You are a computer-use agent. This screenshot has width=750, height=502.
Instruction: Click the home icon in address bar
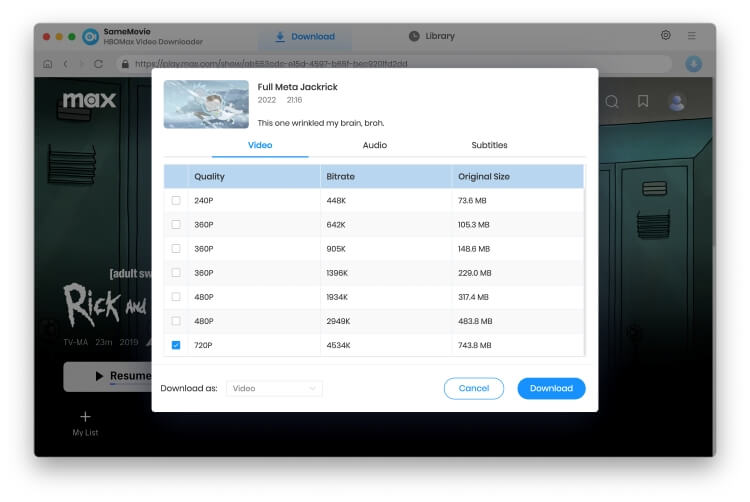[47, 64]
